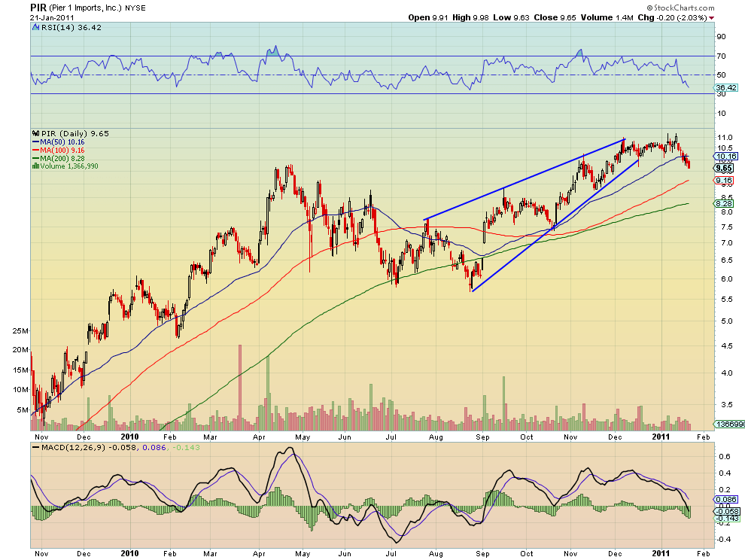The width and height of the screenshot is (745, 560).
Task: Click the Close 9.65 value in the header
Action: click(555, 17)
